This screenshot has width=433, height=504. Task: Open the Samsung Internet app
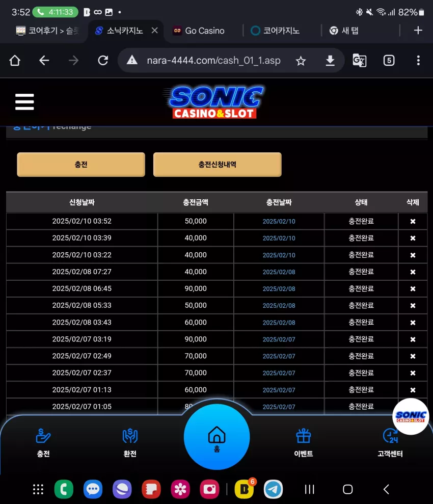pyautogui.click(x=122, y=489)
